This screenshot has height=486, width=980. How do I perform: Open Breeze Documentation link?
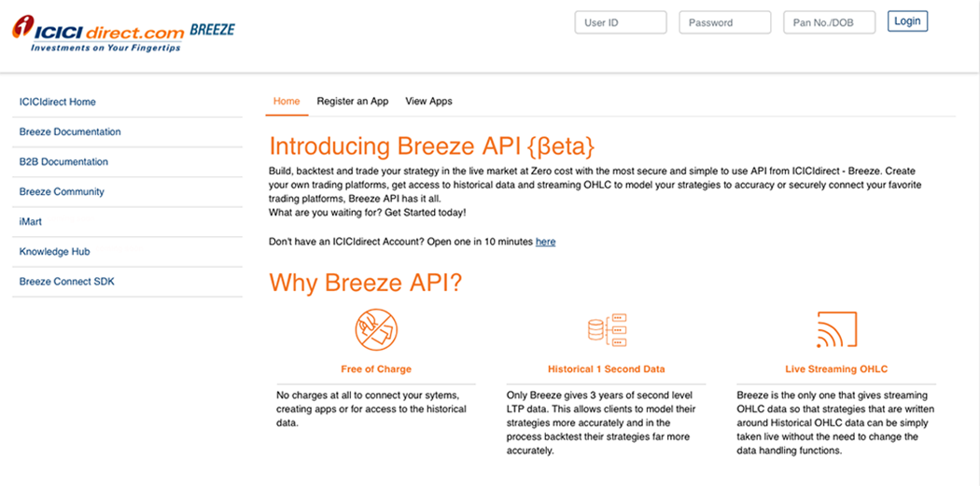[70, 132]
